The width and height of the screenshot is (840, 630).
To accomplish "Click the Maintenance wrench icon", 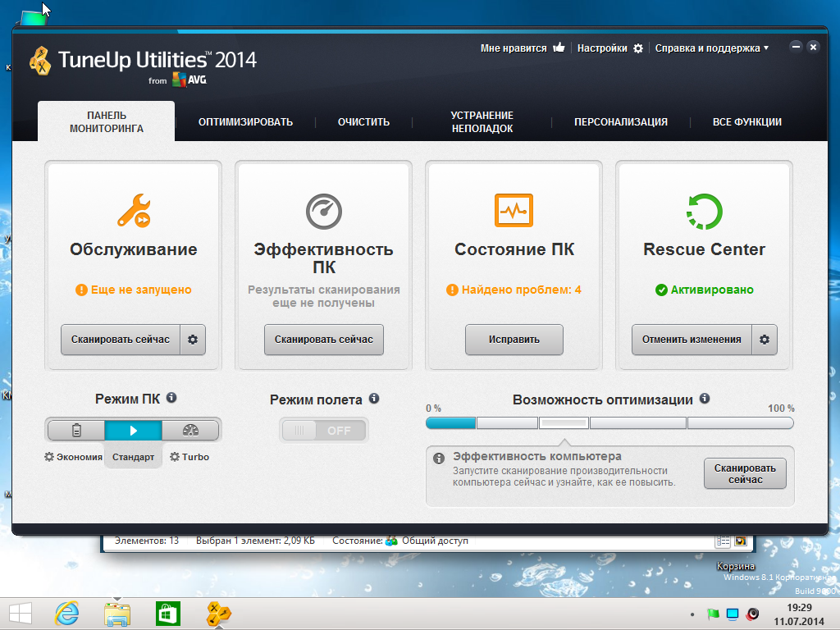I will tap(134, 211).
